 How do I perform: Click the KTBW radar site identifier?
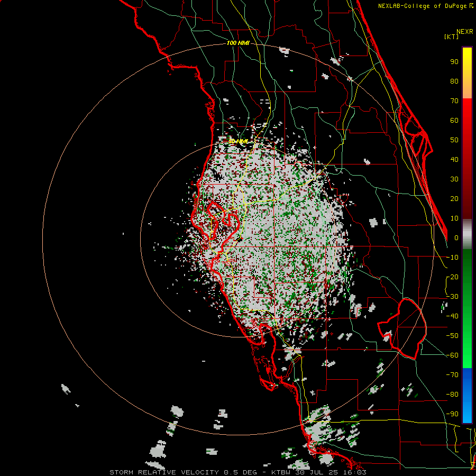(281, 472)
